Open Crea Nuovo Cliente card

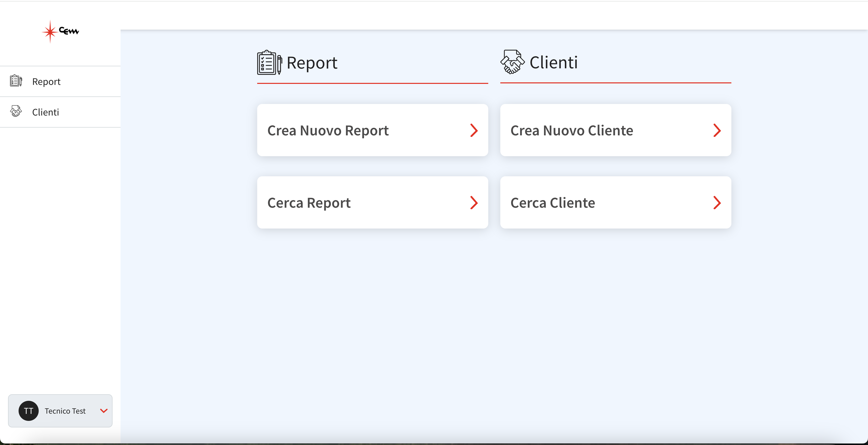click(616, 130)
